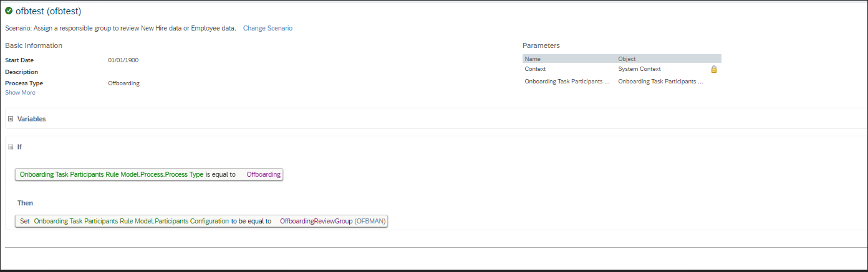The image size is (868, 272).
Task: Click the 'is equal to' operator text
Action: [x=221, y=175]
